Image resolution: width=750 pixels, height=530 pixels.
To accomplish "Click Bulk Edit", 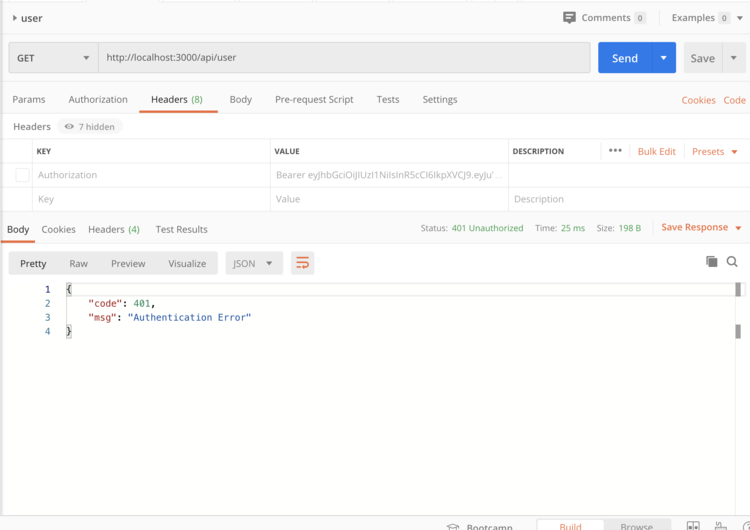I will point(657,152).
